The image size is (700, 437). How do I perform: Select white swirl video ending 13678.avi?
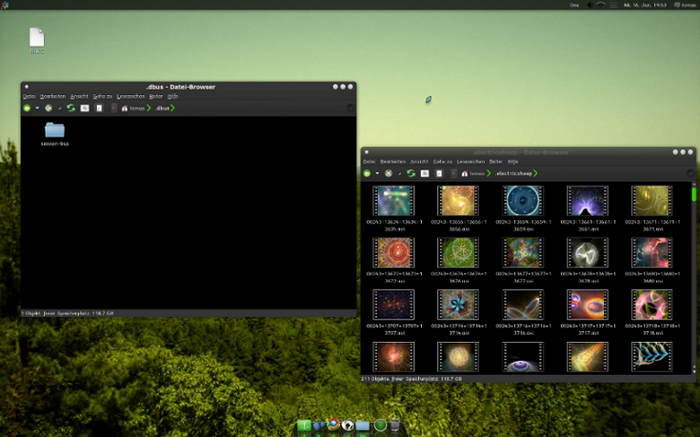point(588,253)
